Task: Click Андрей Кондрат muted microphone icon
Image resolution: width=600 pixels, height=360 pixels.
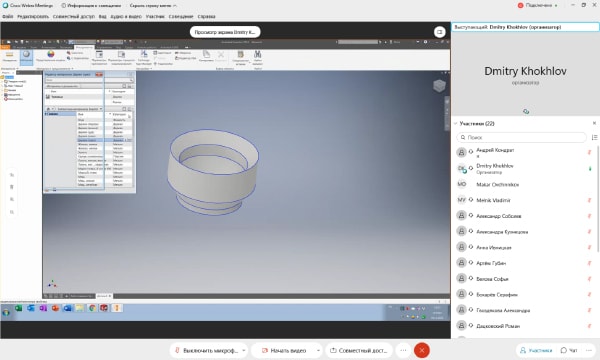Action: (589, 152)
